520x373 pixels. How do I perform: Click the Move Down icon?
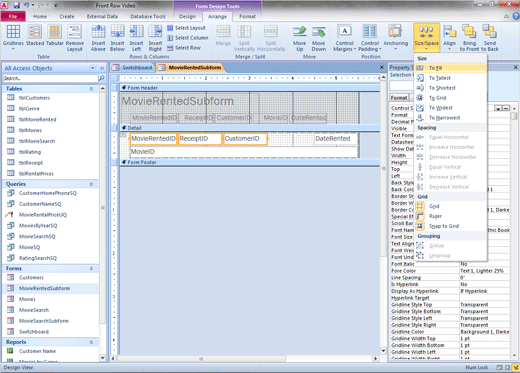pos(319,32)
